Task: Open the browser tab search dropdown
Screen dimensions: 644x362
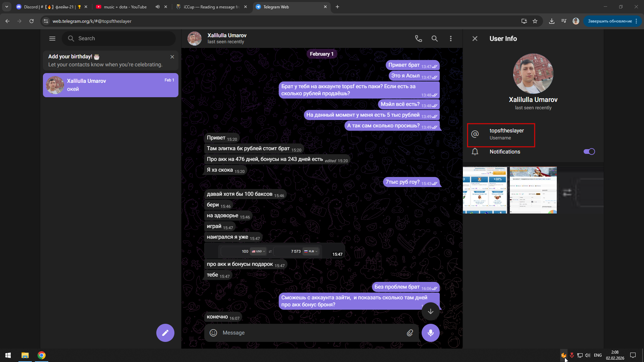Action: [6, 7]
